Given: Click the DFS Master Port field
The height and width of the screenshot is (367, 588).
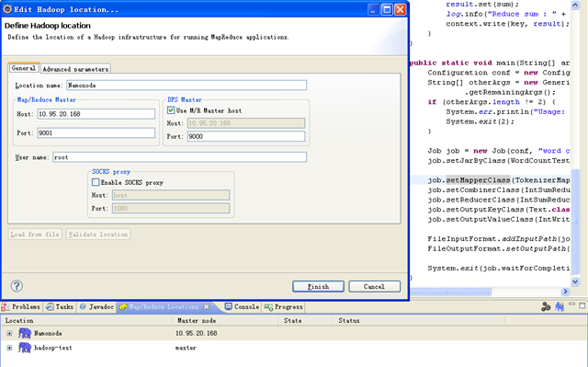Looking at the screenshot, I should [246, 136].
